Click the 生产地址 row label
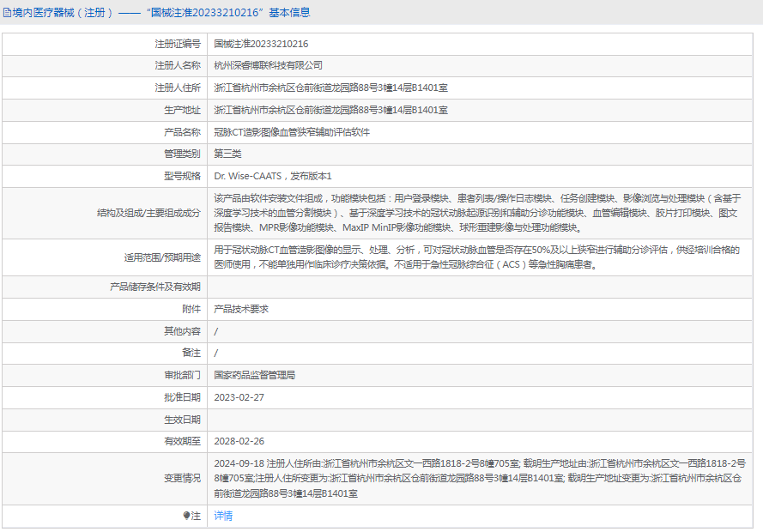Image resolution: width=763 pixels, height=532 pixels. pyautogui.click(x=182, y=111)
